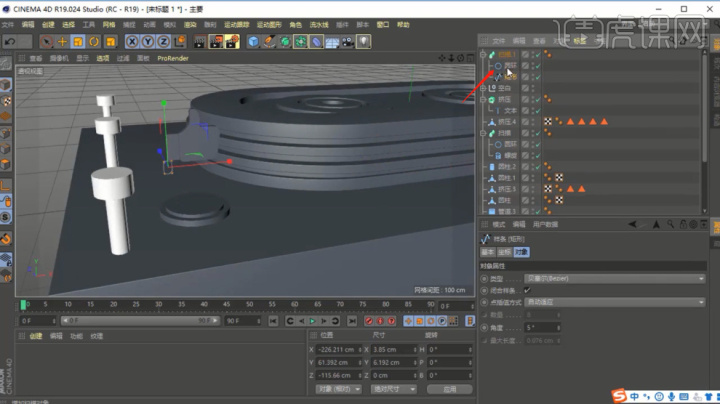Image resolution: width=720 pixels, height=404 pixels.
Task: Toggle the green checkmark of the 文本 object
Action: (x=537, y=110)
